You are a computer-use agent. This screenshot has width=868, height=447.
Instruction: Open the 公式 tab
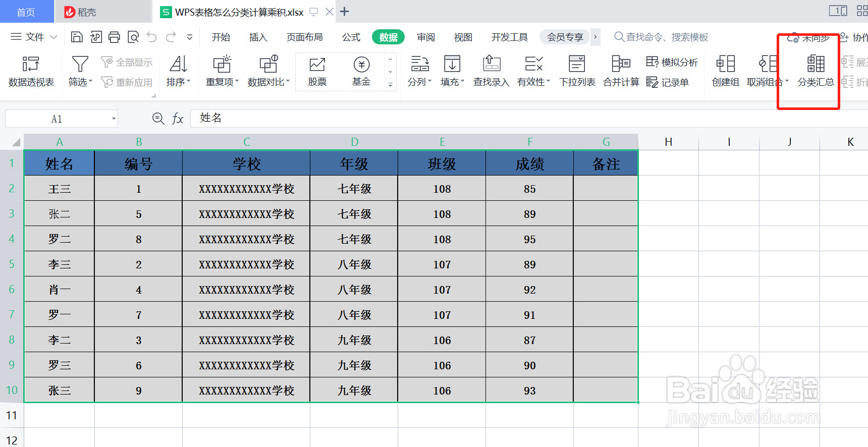351,37
